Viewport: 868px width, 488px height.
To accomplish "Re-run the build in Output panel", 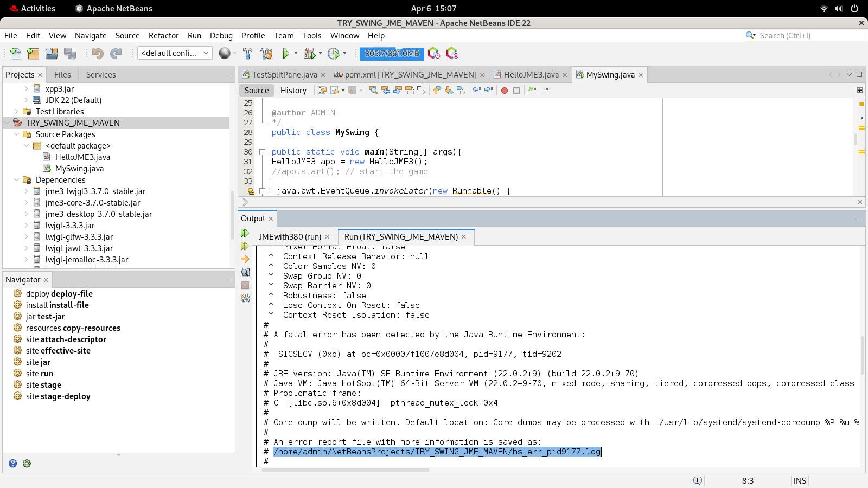I will (245, 233).
